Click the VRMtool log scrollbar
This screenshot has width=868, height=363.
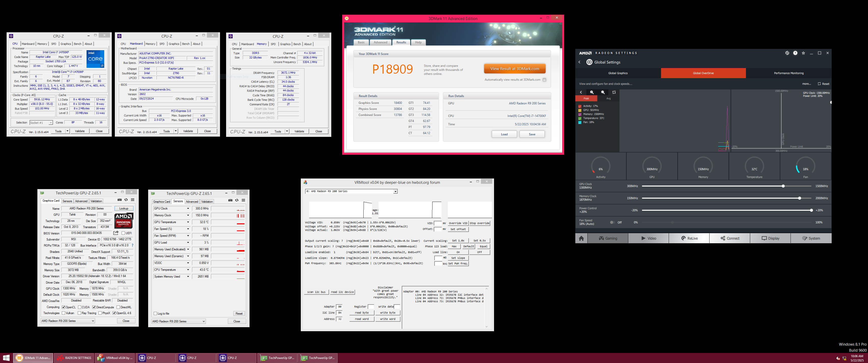(486, 308)
